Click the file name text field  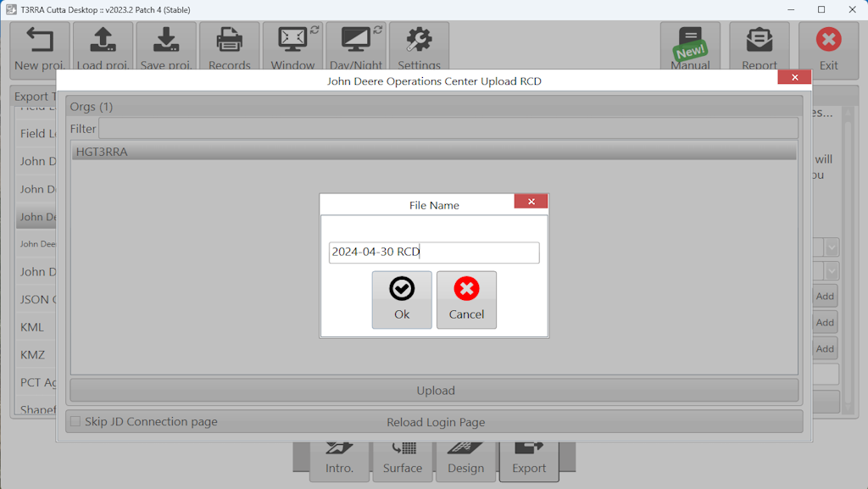tap(434, 253)
